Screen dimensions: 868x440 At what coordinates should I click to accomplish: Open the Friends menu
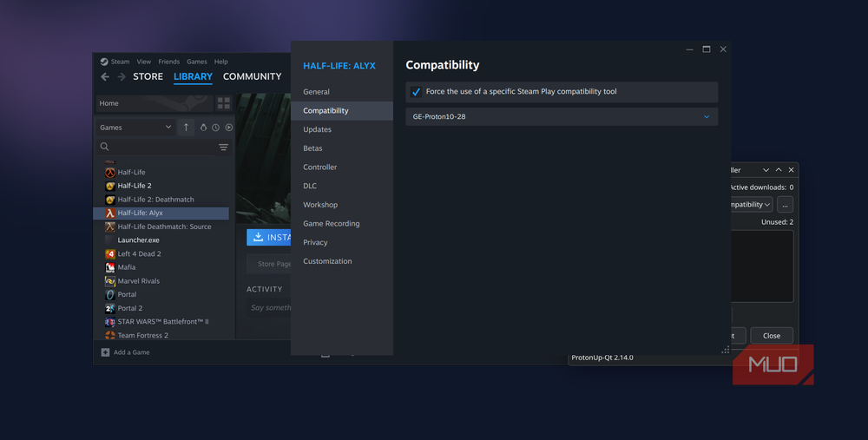[x=169, y=62]
